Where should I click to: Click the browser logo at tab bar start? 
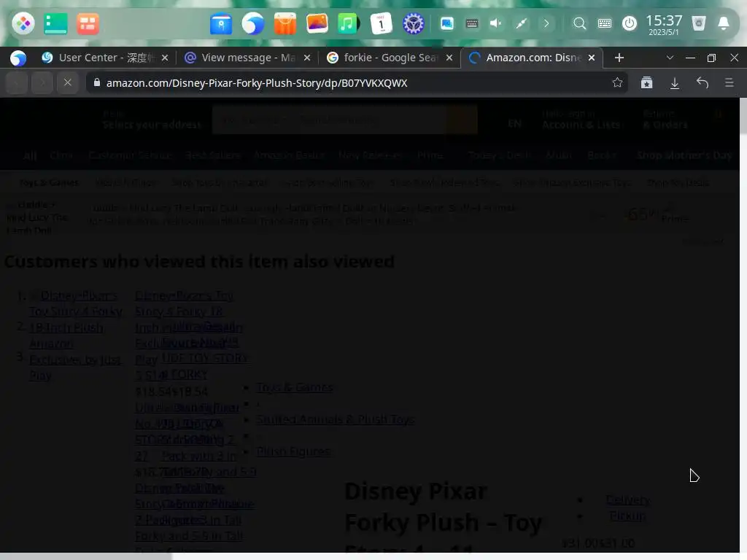click(x=18, y=58)
